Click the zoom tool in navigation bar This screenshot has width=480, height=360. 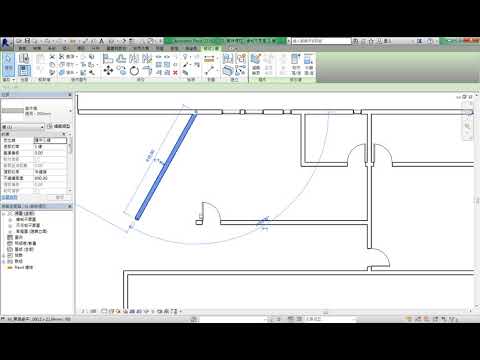click(467, 126)
